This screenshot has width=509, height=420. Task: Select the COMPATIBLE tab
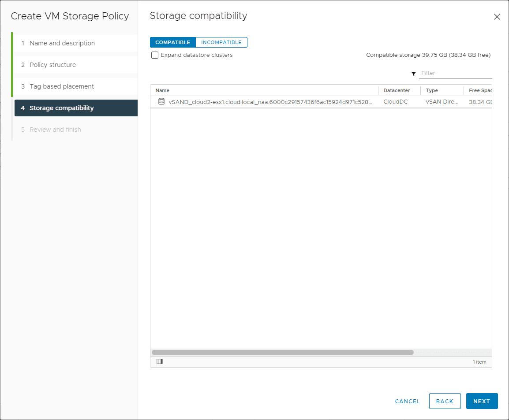(x=172, y=42)
